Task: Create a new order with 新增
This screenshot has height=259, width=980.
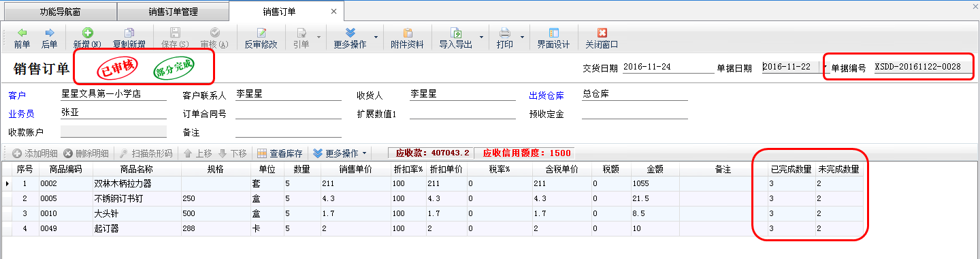Action: click(x=87, y=38)
